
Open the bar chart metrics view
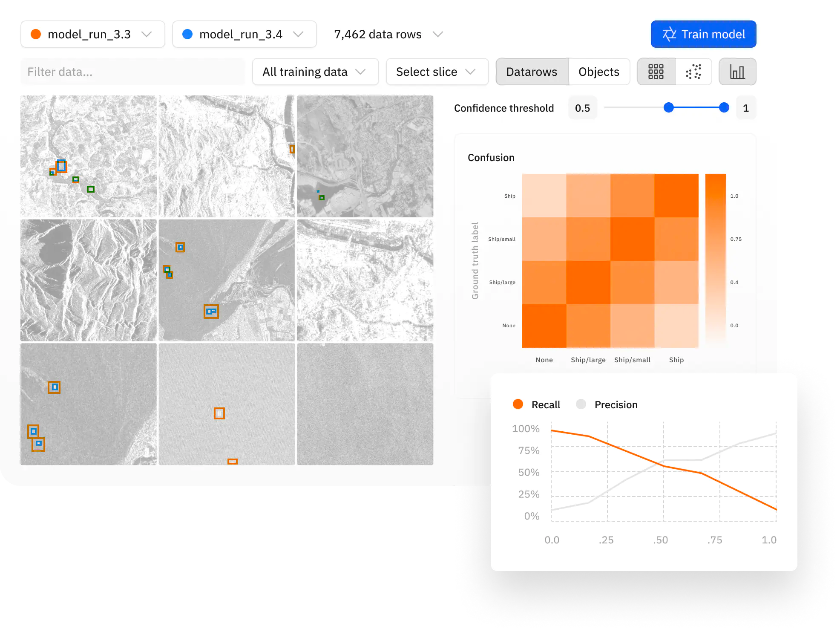(737, 72)
